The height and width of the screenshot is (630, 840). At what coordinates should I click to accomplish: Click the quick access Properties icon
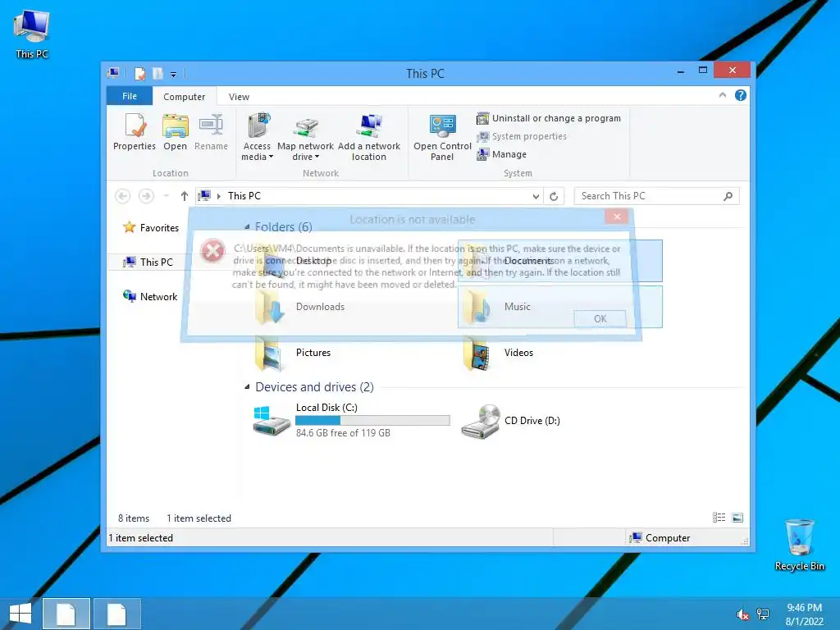coord(139,73)
